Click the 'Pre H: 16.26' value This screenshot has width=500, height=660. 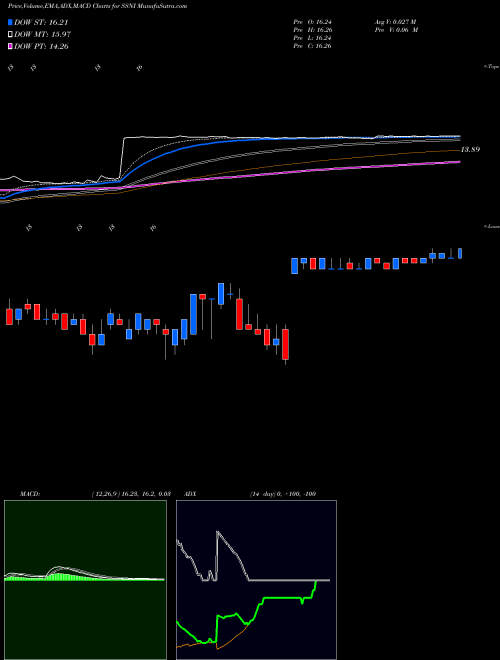[312, 30]
